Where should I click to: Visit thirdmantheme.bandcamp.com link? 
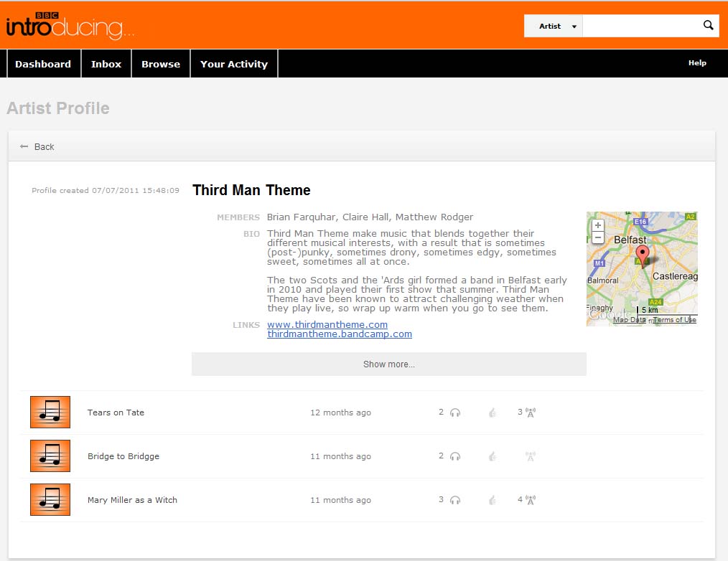(x=340, y=334)
